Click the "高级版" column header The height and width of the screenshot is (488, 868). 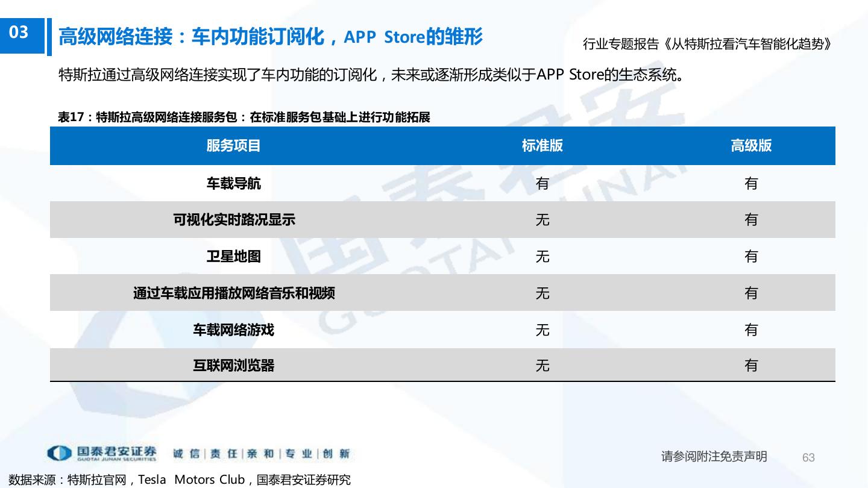[x=751, y=146]
